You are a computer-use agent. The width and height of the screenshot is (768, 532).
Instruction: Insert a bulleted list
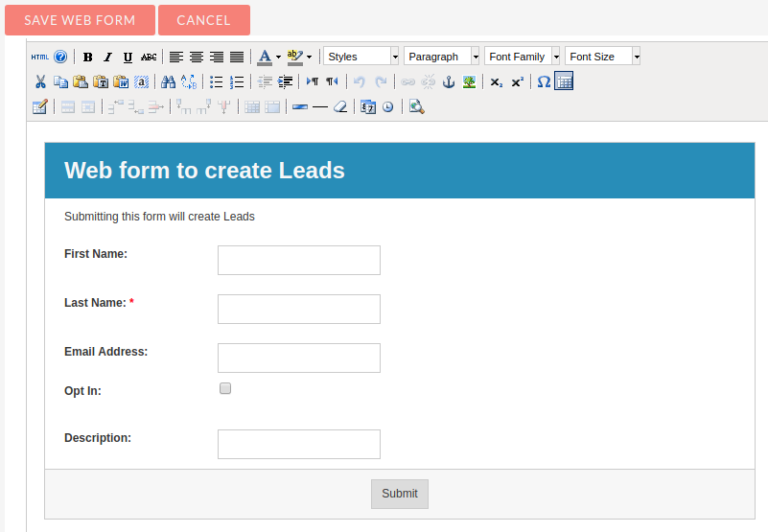click(216, 81)
